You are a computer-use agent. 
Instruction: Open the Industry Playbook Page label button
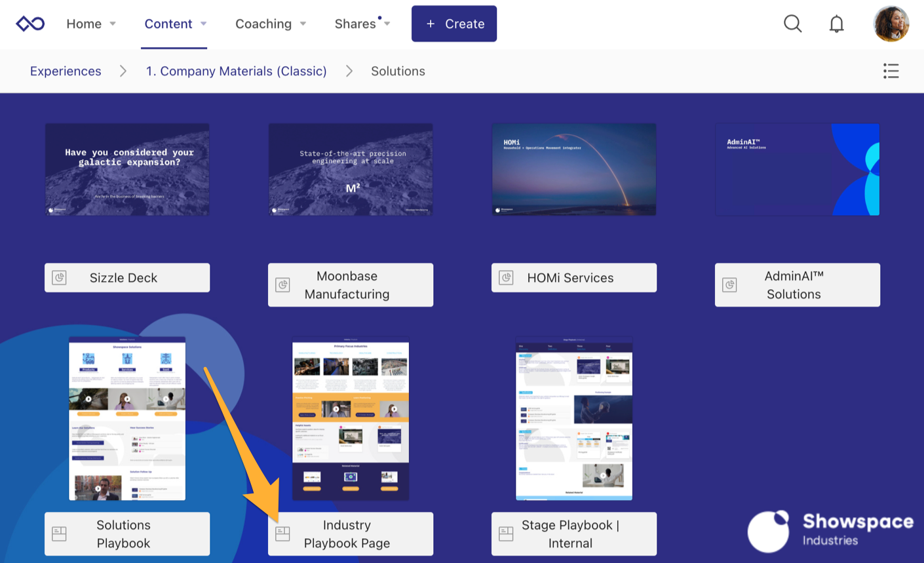[x=351, y=534]
